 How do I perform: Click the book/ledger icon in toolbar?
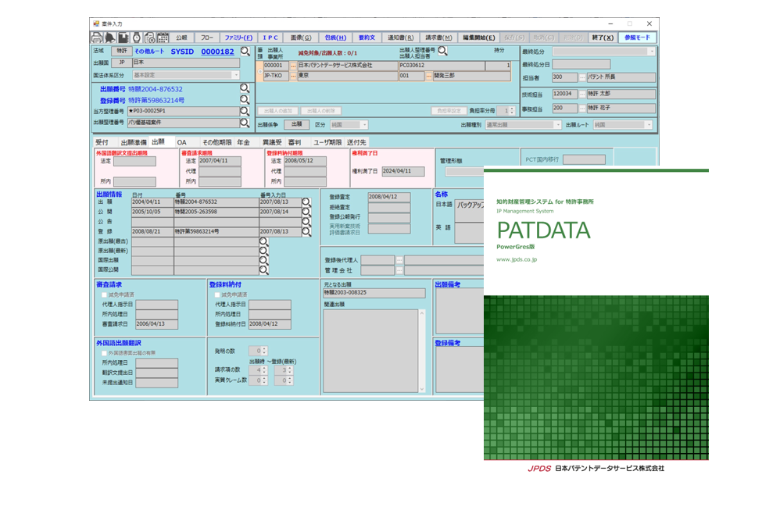click(x=123, y=37)
